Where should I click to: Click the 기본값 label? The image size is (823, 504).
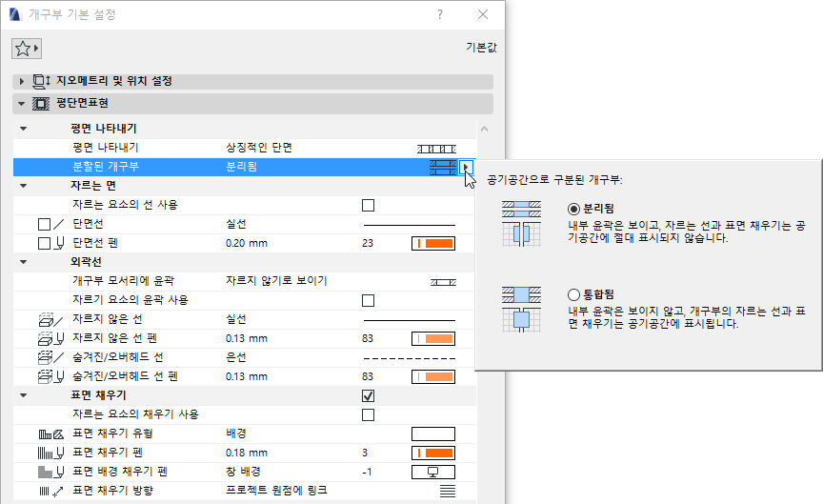click(481, 48)
